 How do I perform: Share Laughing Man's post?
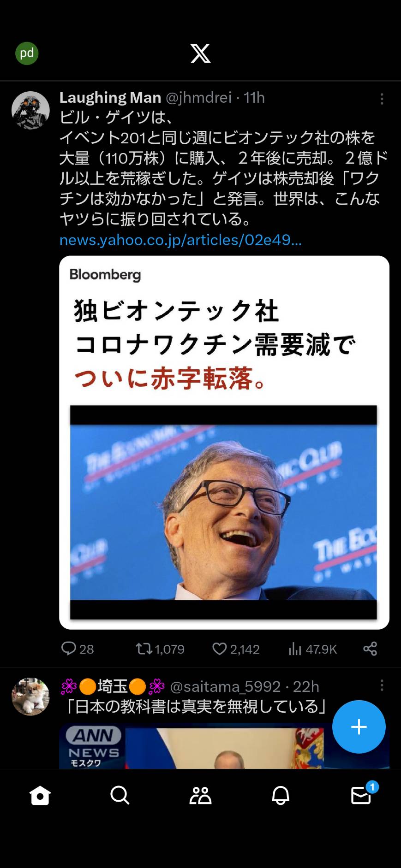click(370, 649)
